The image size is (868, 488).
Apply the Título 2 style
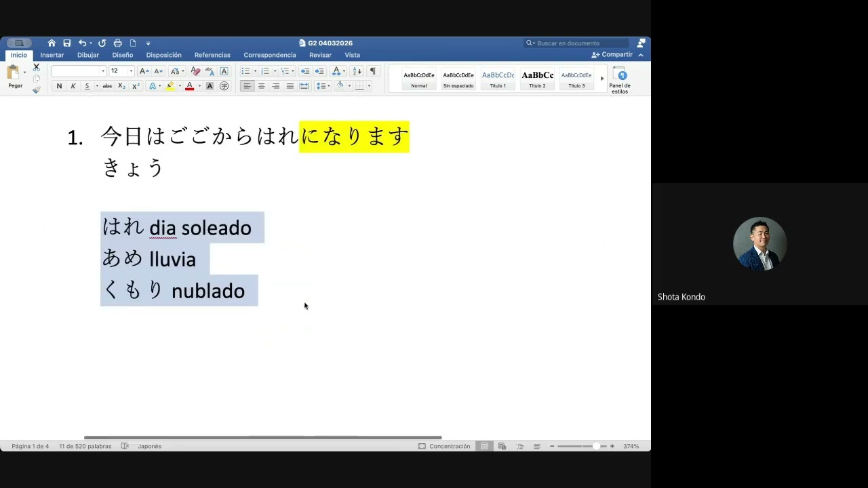(537, 79)
